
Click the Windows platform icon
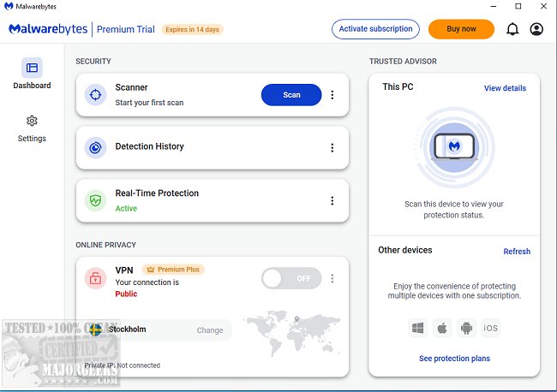coord(418,328)
